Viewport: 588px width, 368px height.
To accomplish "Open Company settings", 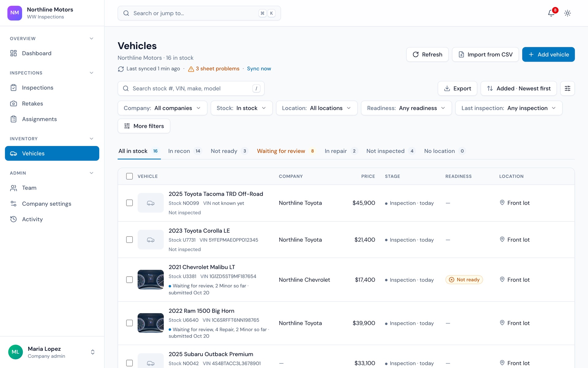I will click(x=52, y=204).
